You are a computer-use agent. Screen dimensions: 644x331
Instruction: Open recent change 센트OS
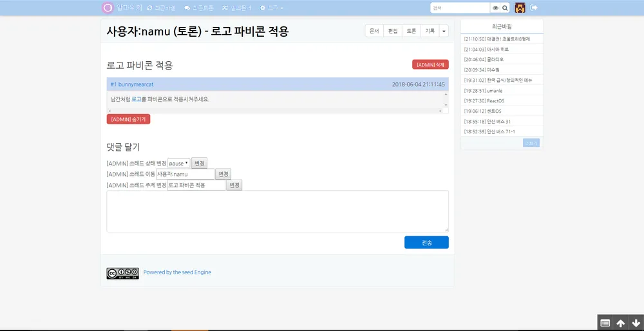pyautogui.click(x=494, y=111)
